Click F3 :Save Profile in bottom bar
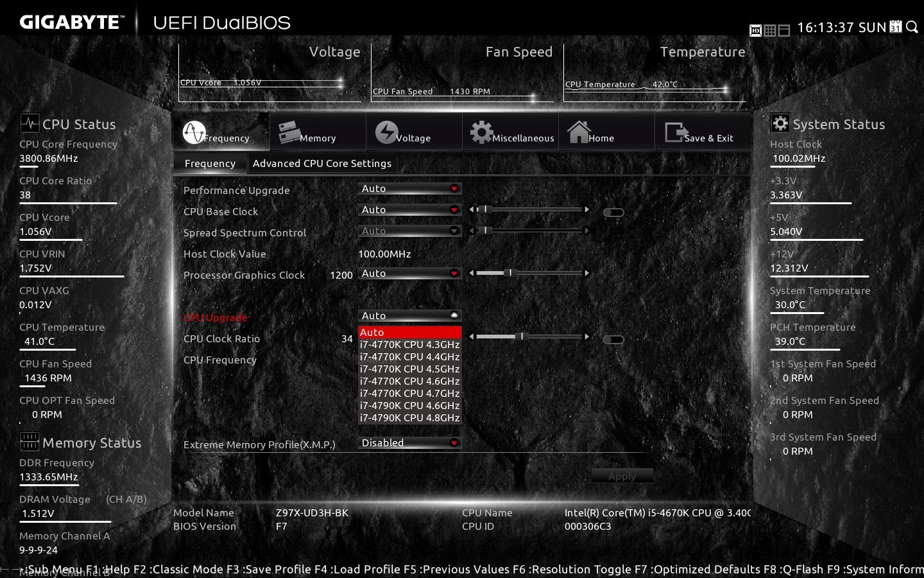 (x=269, y=569)
